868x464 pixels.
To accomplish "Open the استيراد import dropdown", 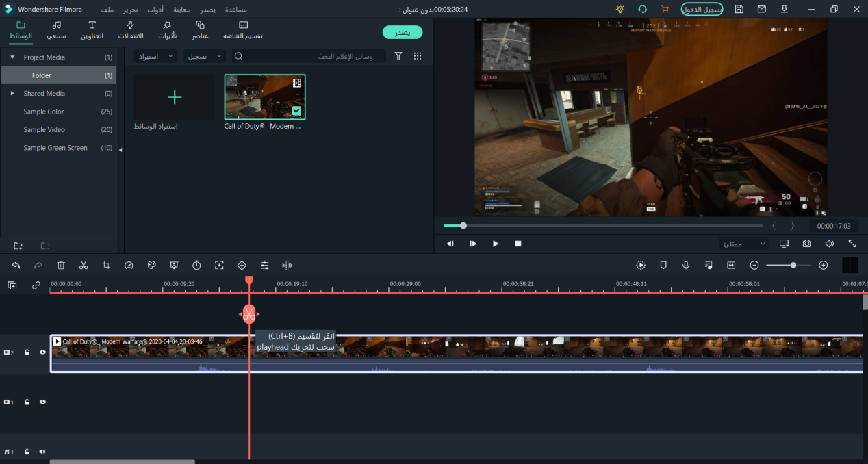I will [154, 56].
